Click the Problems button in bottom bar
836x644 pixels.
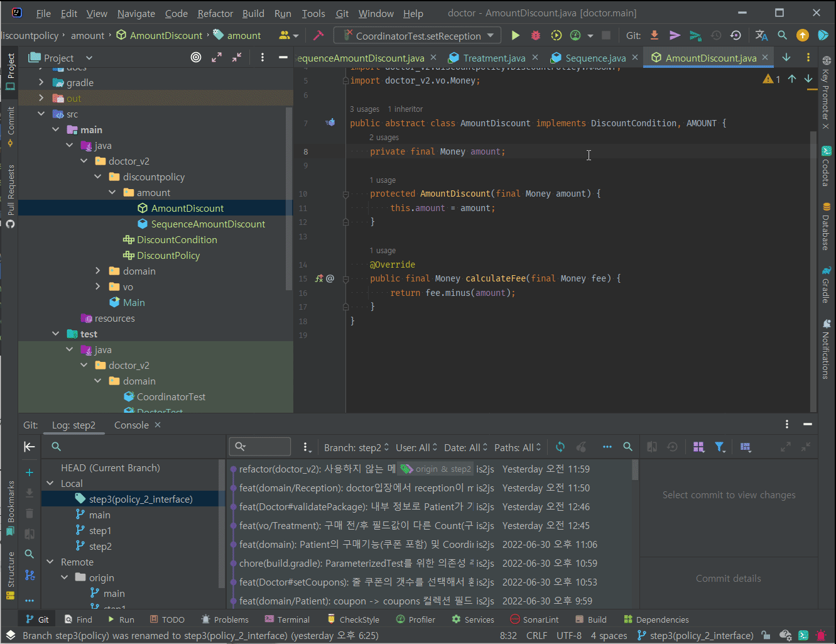(x=225, y=619)
